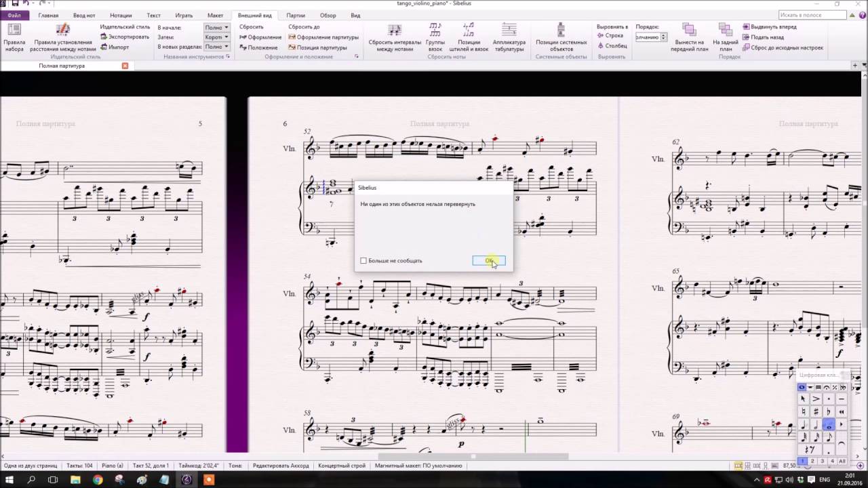Check the Больше не сообщать checkbox
This screenshot has height=488, width=868.
pos(363,260)
